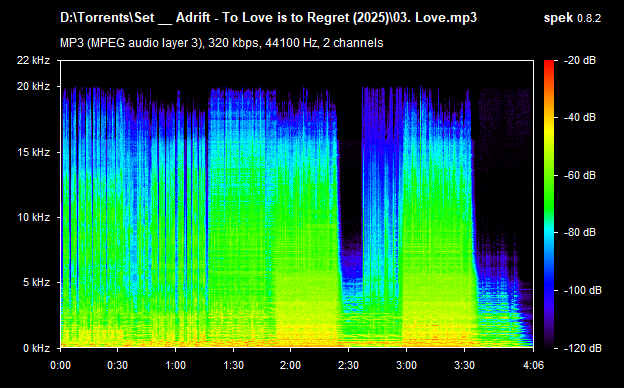Click the rainbow dB color scale bar
The height and width of the screenshot is (388, 624).
coord(549,204)
